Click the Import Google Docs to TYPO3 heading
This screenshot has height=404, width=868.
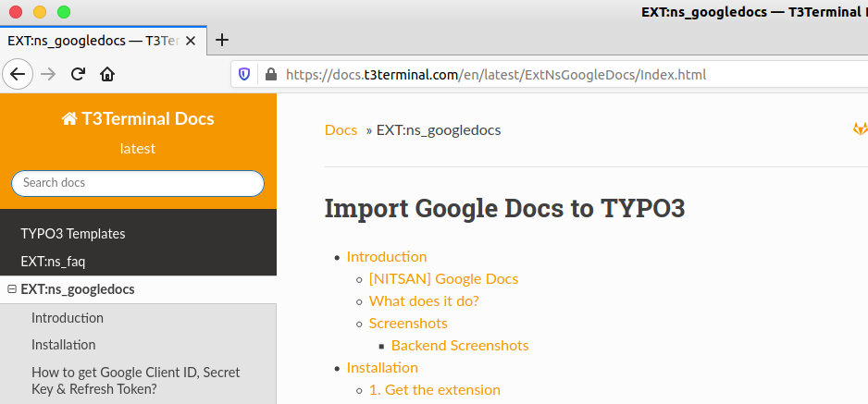click(504, 208)
